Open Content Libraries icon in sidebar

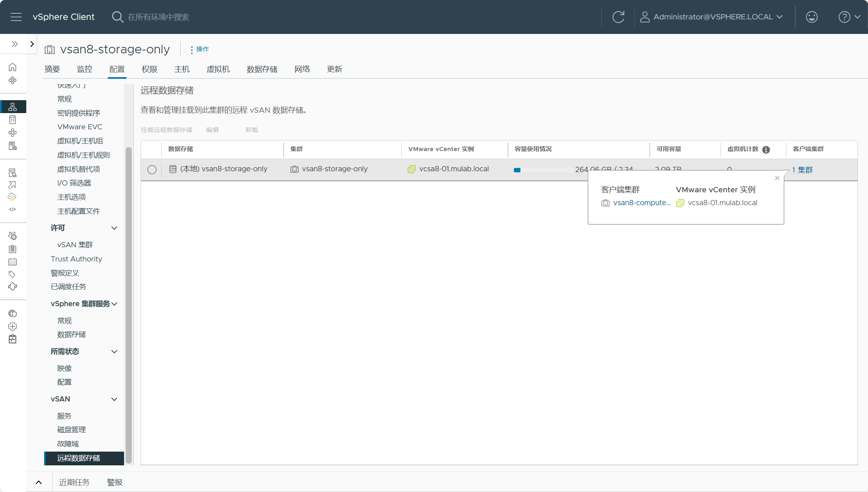tap(13, 120)
